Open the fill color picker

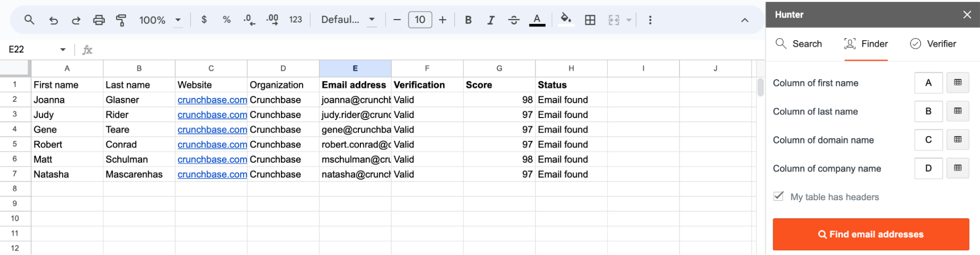pyautogui.click(x=566, y=20)
